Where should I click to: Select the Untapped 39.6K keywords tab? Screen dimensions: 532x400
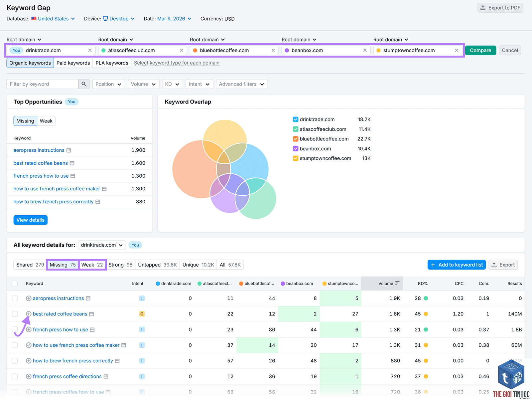157,265
